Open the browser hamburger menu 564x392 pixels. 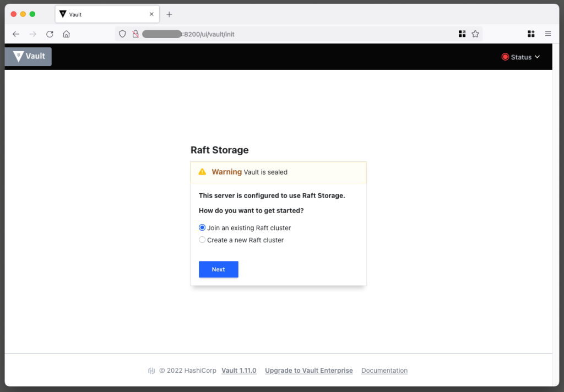[x=548, y=34]
